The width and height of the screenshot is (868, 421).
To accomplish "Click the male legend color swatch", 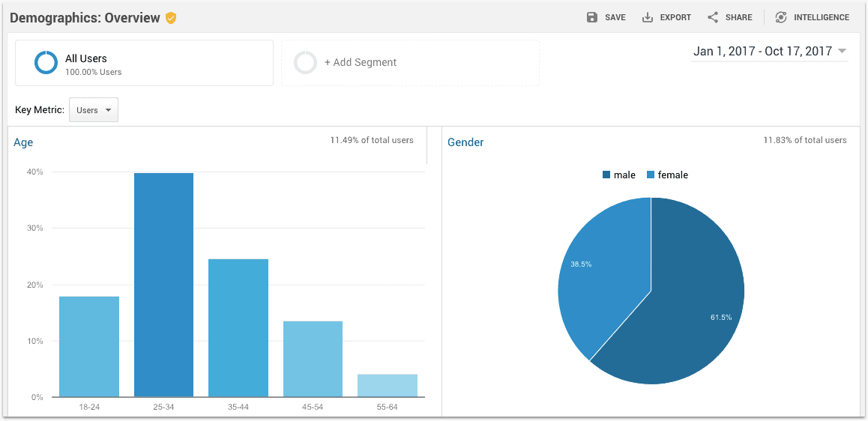I will coord(606,175).
